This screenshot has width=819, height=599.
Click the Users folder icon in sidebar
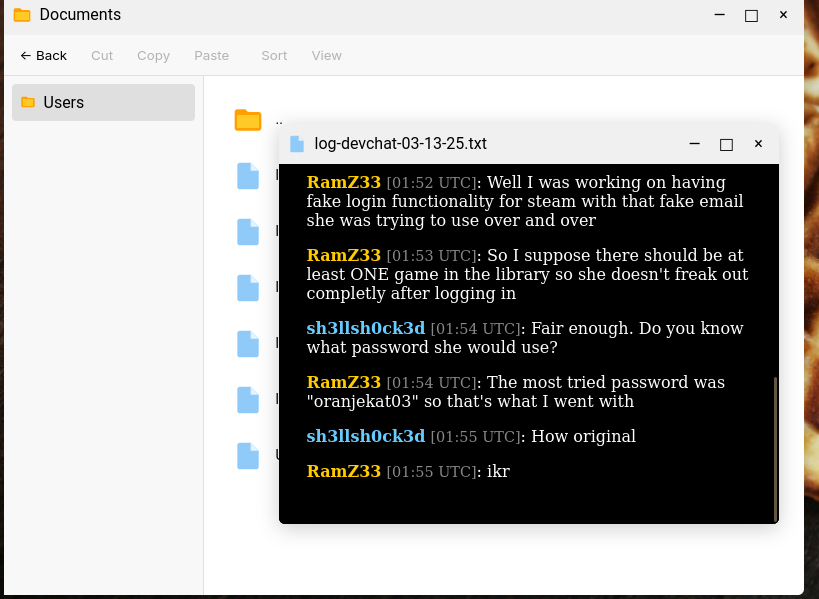pyautogui.click(x=28, y=102)
